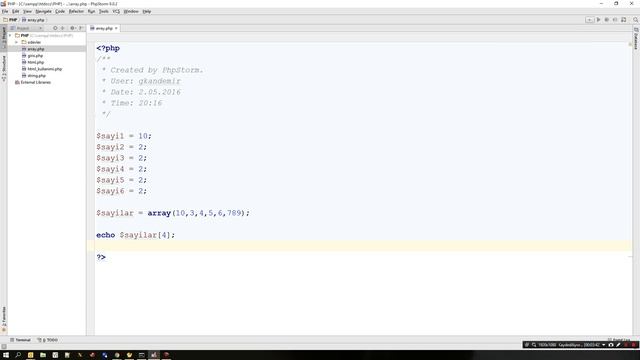Open the Project view dropdown
The image size is (640, 360).
pos(26,28)
